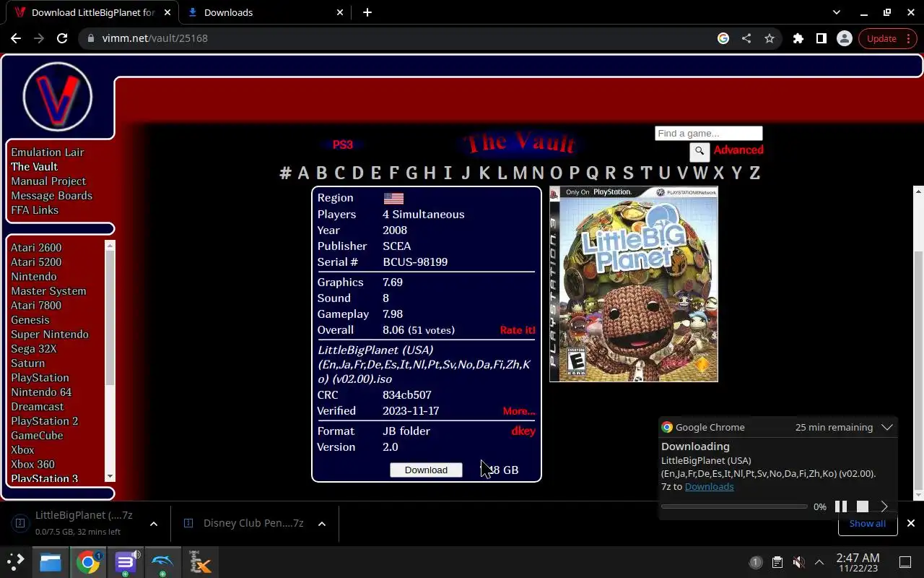924x578 pixels.
Task: Stop the download in notification
Action: click(863, 506)
